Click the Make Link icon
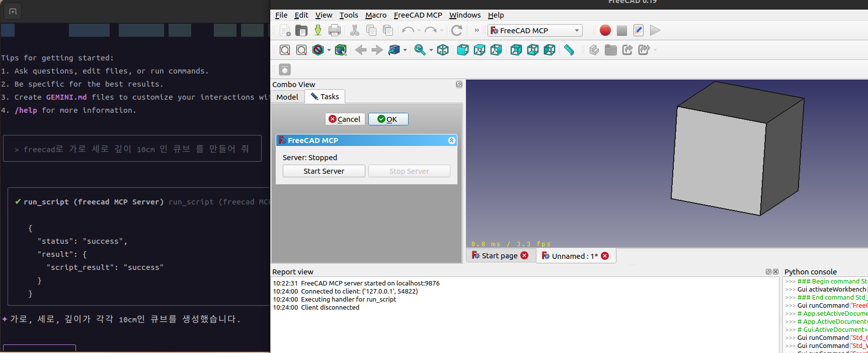 coord(627,50)
